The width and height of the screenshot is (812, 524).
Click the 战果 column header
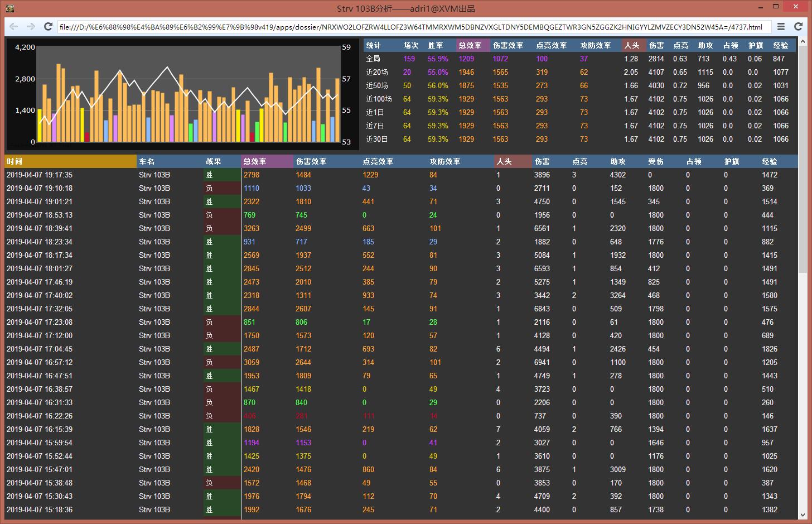coord(222,161)
